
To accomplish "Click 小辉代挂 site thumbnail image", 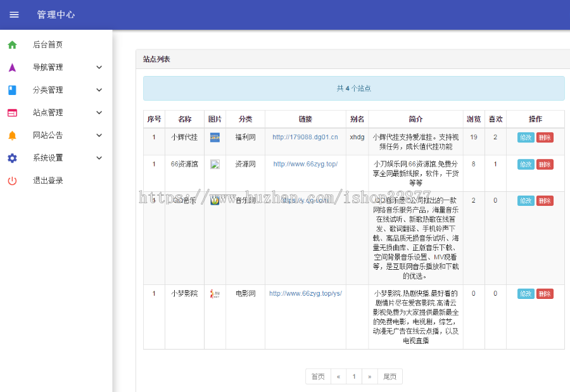I will tap(215, 137).
